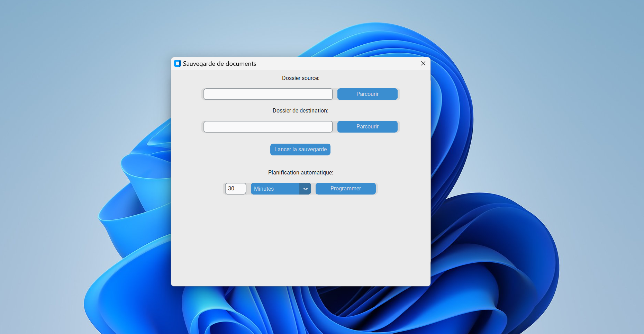
Task: Browse for the destination folder with Parcourir
Action: point(367,127)
